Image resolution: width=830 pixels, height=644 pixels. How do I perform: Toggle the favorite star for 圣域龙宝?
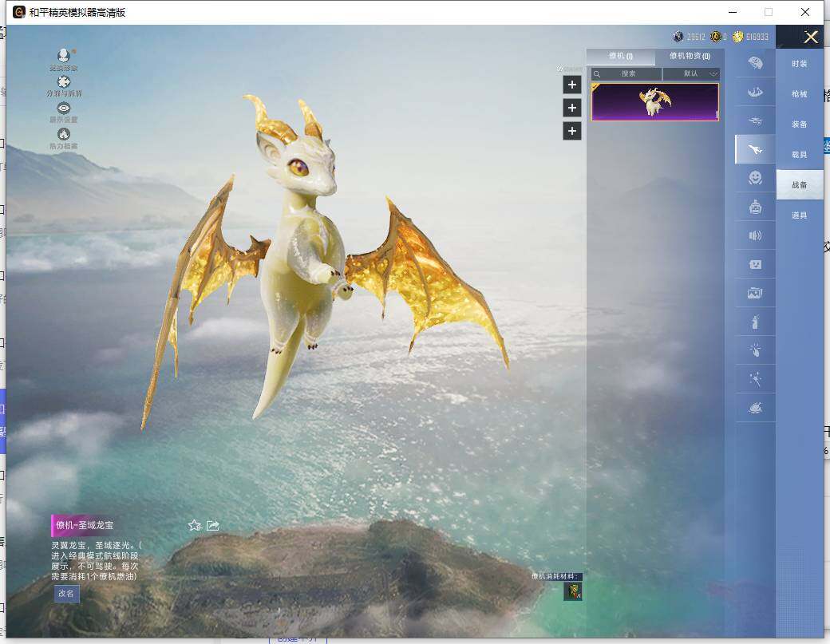coord(194,525)
